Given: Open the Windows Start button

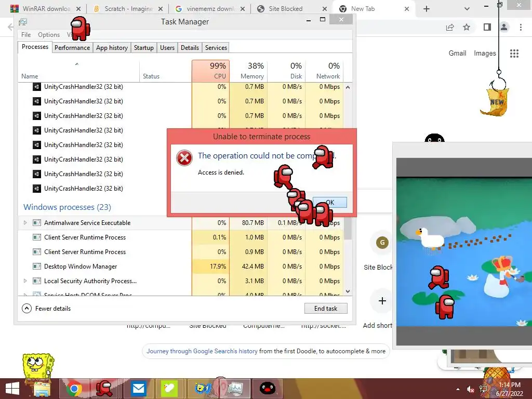Looking at the screenshot, I should click(12, 389).
